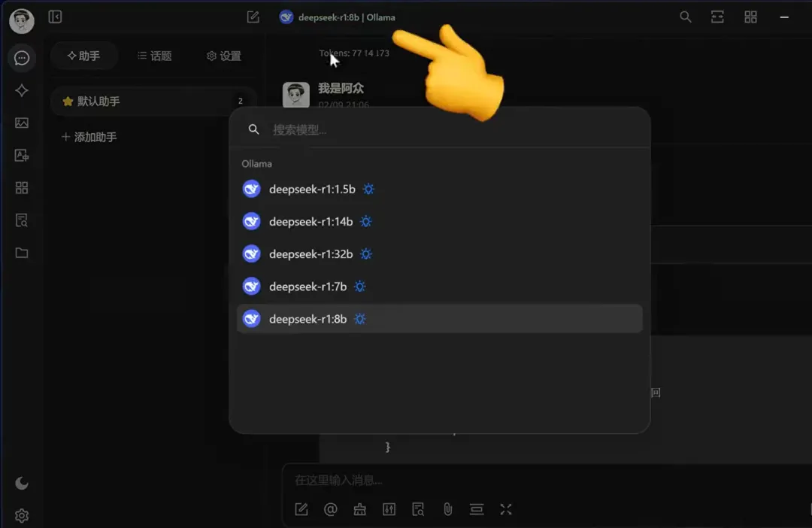Click the reasoning icon beside deepseek-r1:1.5b
This screenshot has width=812, height=528.
click(x=368, y=189)
